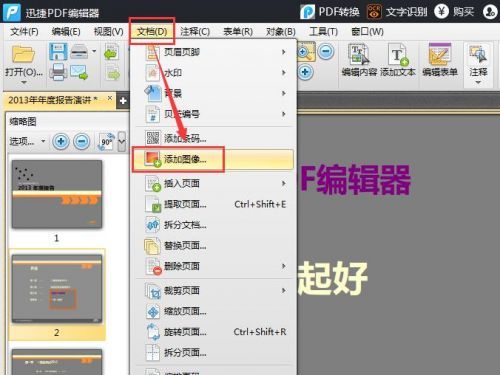This screenshot has width=500, height=375.
Task: Open the 表单(R) menu
Action: click(238, 32)
